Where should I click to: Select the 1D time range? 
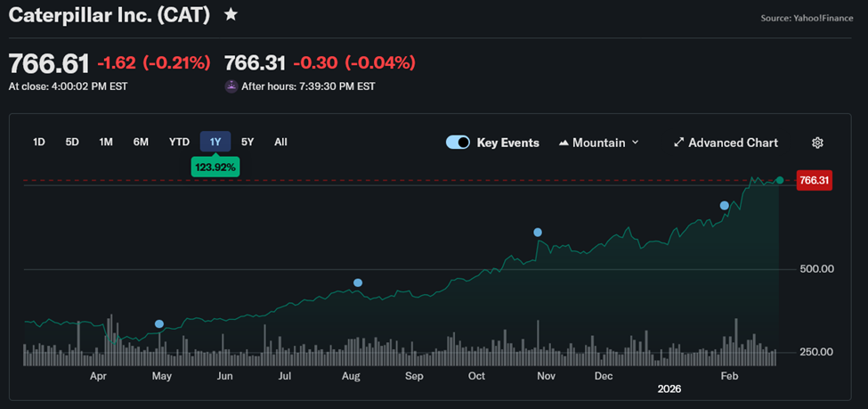(x=39, y=142)
